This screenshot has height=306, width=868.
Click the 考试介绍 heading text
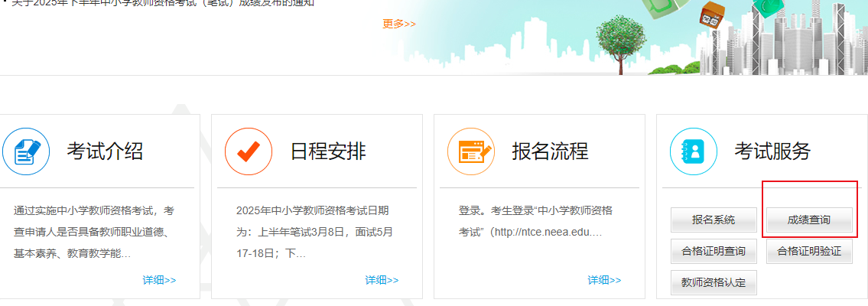pos(105,151)
